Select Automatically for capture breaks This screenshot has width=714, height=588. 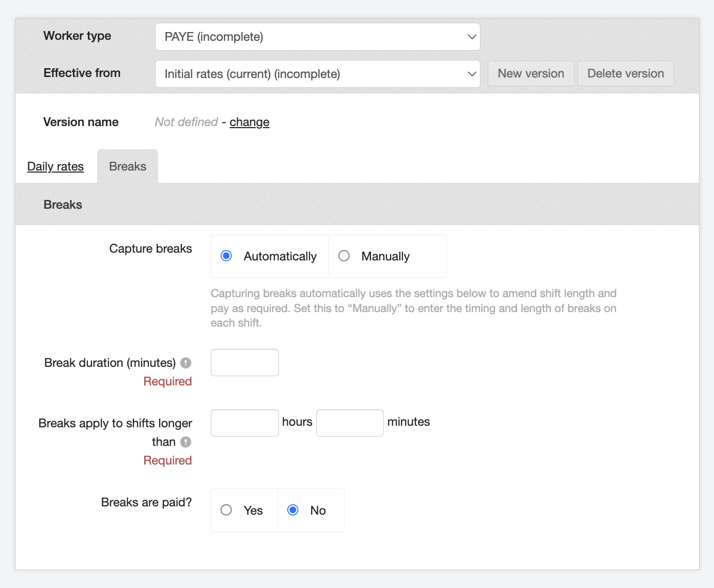coord(226,256)
